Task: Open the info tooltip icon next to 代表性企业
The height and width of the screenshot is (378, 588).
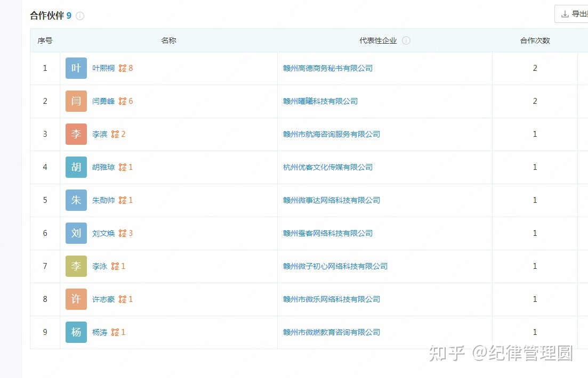Action: (407, 40)
